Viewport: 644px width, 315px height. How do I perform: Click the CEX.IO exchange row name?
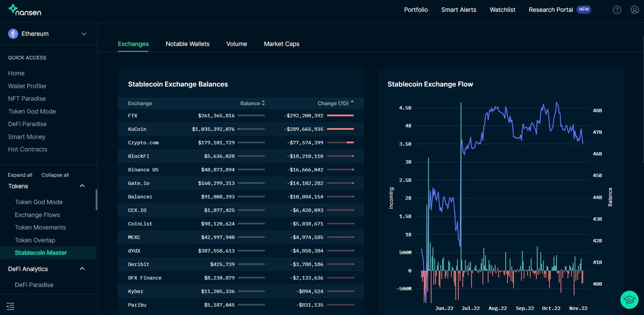[137, 210]
